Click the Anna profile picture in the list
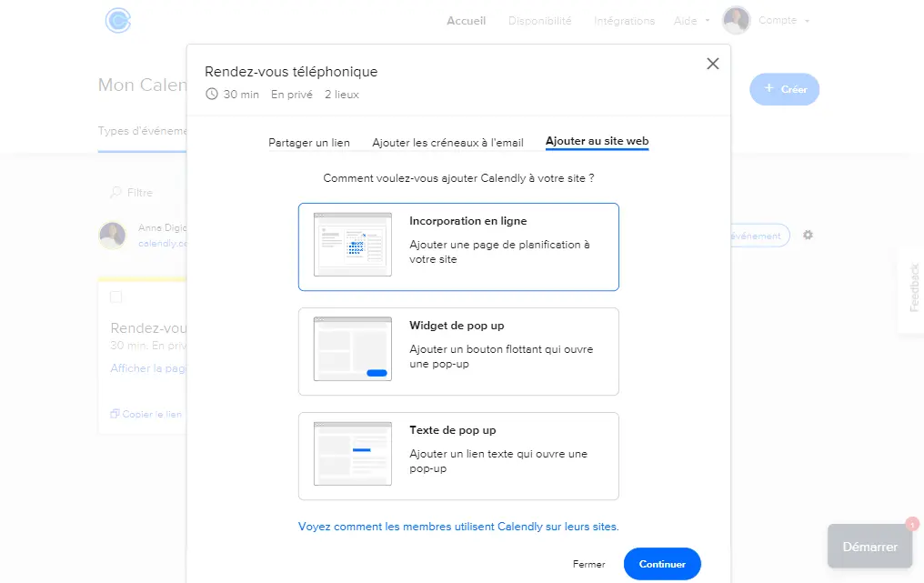This screenshot has width=924, height=583. click(x=113, y=236)
